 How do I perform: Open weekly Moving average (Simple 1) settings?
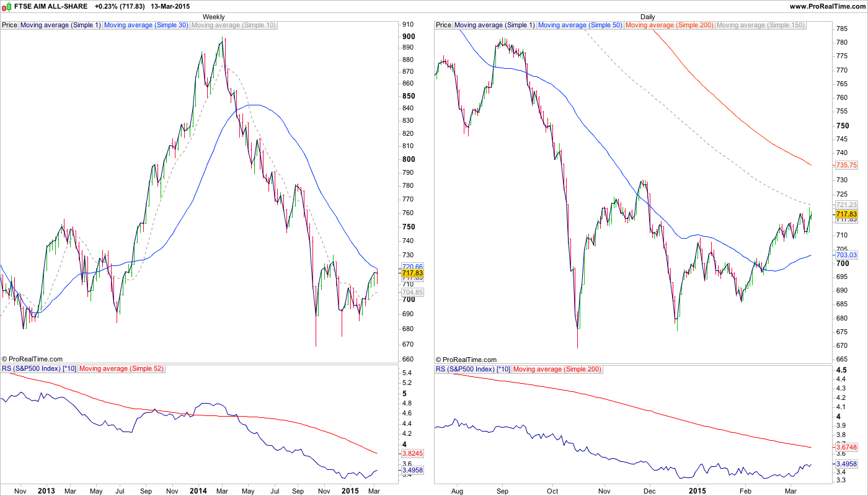pos(60,25)
